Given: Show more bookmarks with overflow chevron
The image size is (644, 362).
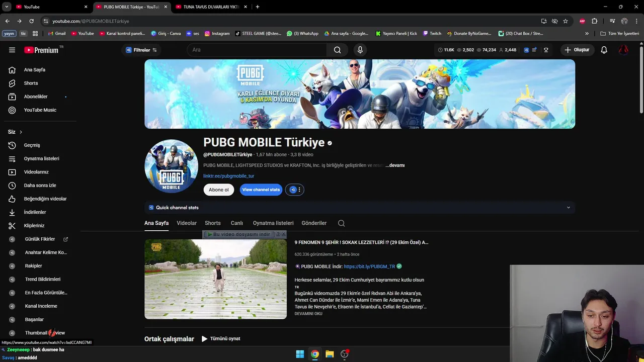Looking at the screenshot, I should (x=587, y=34).
